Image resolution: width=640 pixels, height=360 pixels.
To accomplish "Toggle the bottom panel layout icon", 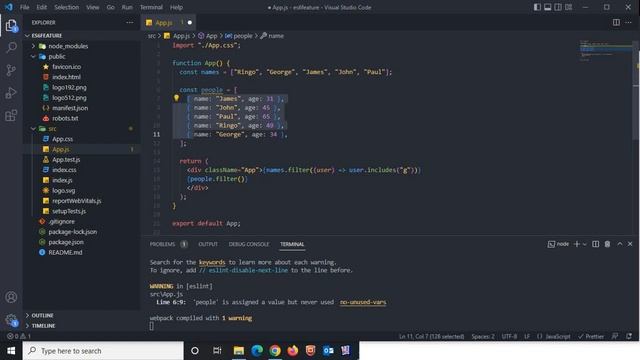I will pyautogui.click(x=548, y=7).
